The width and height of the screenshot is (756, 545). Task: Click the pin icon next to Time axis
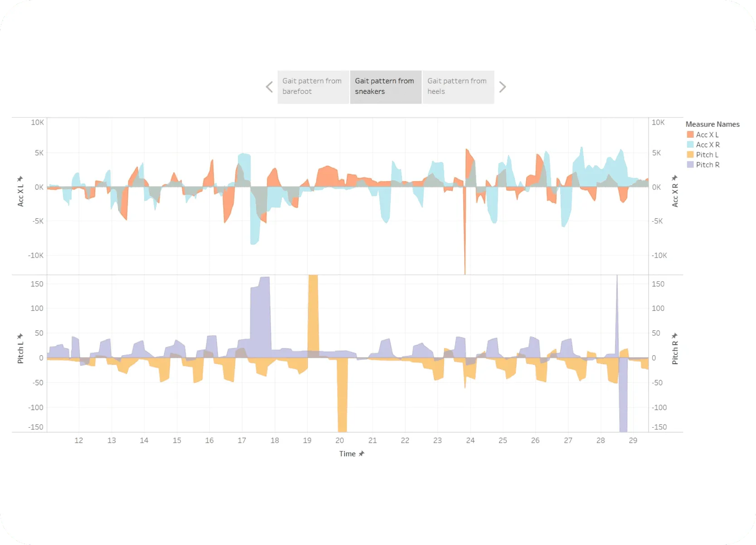[362, 453]
